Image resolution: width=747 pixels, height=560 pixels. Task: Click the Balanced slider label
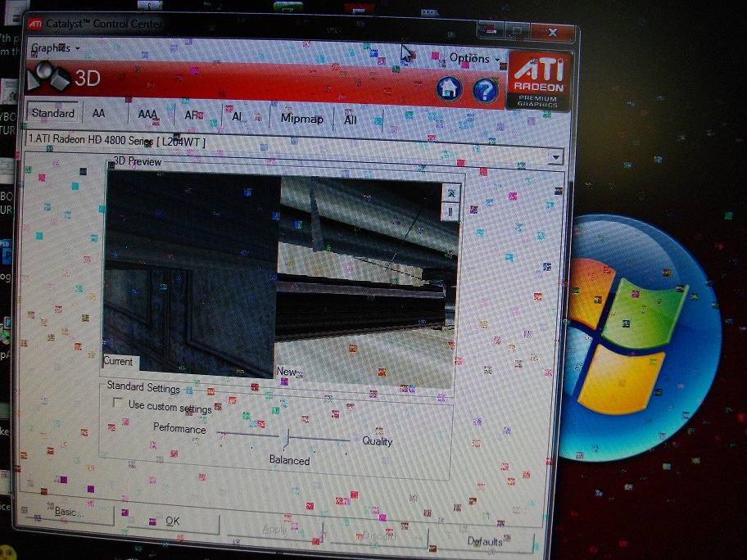(x=289, y=460)
